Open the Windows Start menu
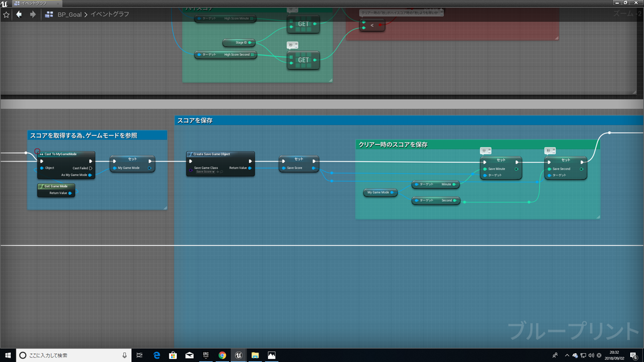The height and width of the screenshot is (362, 644). pyautogui.click(x=8, y=356)
